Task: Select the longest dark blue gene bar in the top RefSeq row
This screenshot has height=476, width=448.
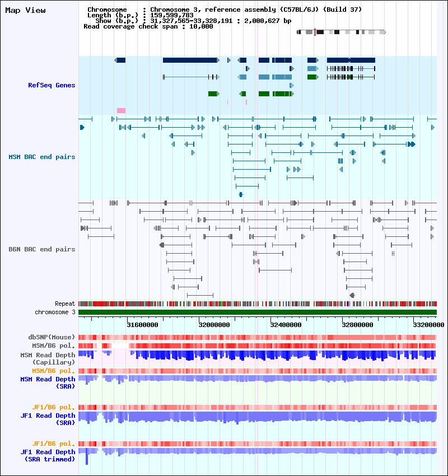Action: click(x=191, y=60)
